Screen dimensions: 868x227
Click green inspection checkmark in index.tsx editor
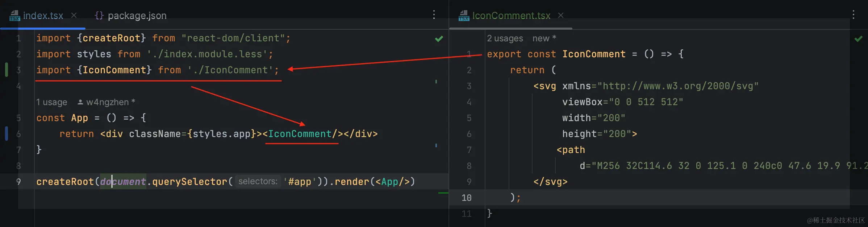pos(439,38)
